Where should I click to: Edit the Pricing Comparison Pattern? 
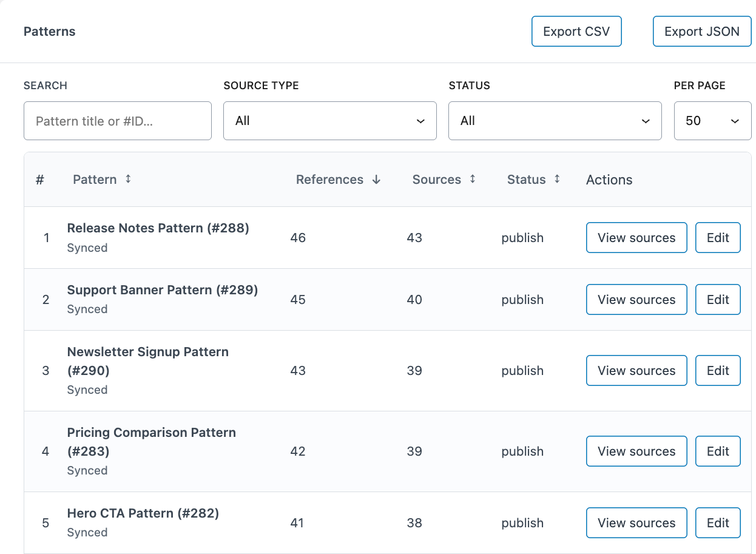pyautogui.click(x=718, y=451)
